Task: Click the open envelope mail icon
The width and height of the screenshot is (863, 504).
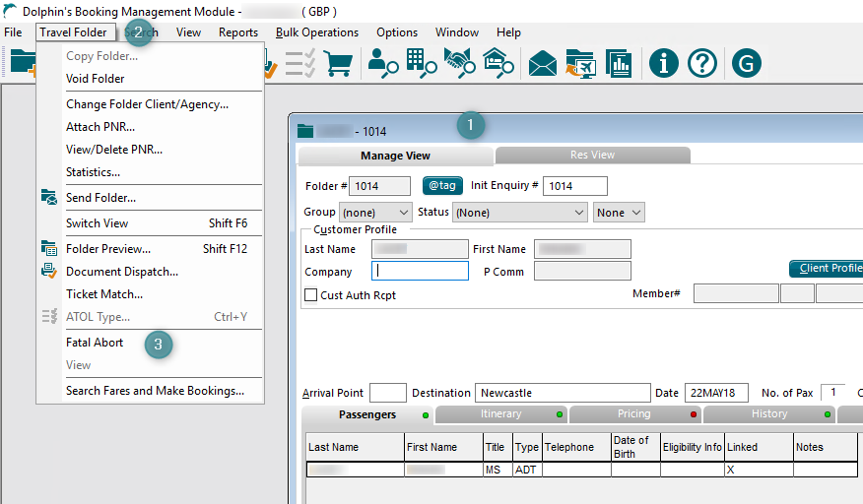Action: 543,63
